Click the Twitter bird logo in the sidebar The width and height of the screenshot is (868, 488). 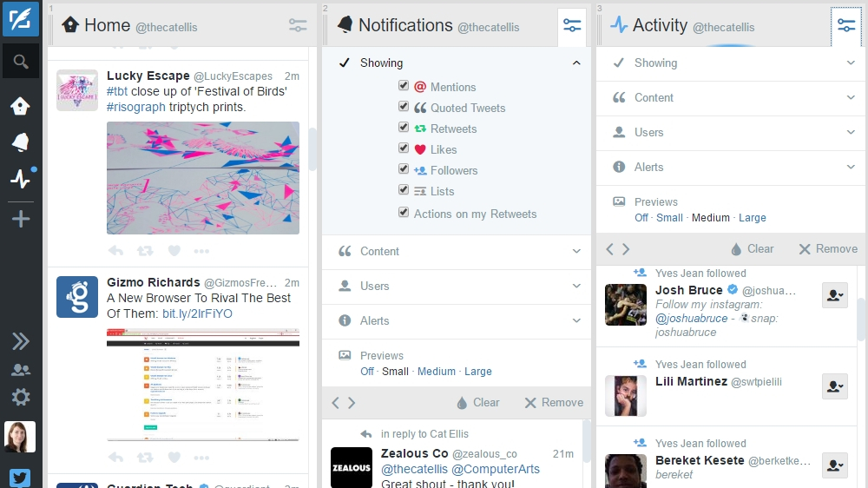(x=20, y=478)
